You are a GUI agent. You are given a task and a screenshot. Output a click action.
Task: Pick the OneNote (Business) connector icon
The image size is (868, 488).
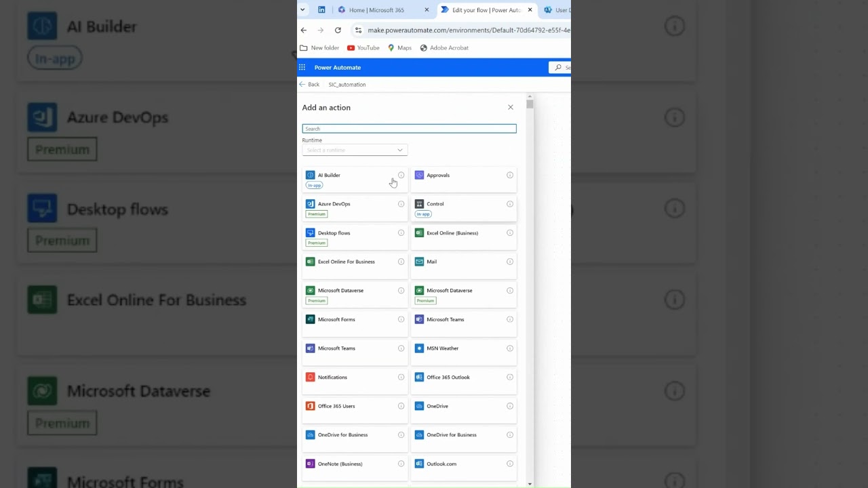(310, 464)
